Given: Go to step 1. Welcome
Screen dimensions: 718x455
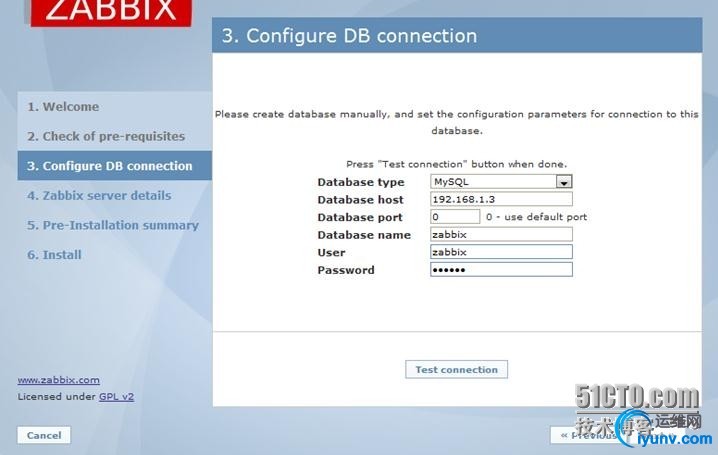Looking at the screenshot, I should [x=63, y=107].
